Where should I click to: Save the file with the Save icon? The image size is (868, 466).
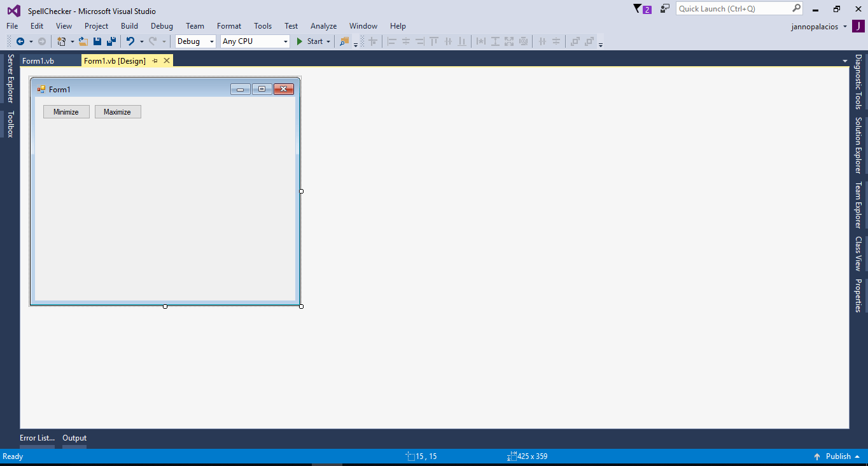tap(97, 41)
